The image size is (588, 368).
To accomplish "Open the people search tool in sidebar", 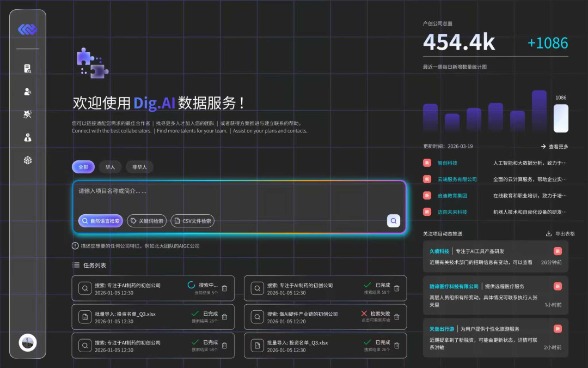I will click(x=27, y=91).
